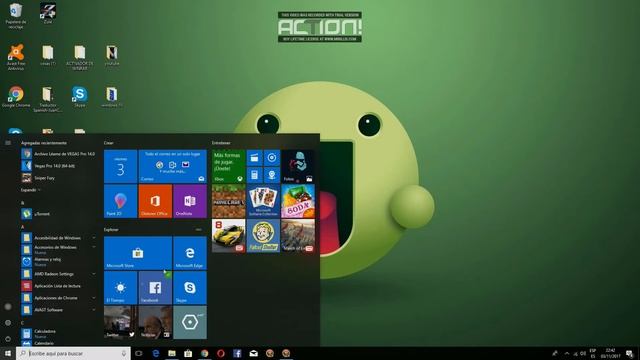Open Task View on the taskbar
The height and width of the screenshot is (360, 640).
click(x=139, y=353)
